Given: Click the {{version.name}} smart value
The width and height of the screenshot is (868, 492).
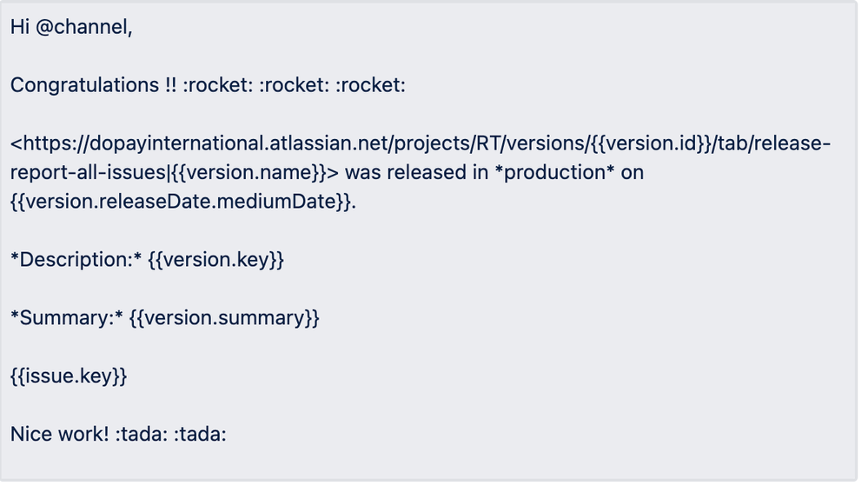Looking at the screenshot, I should point(248,172).
